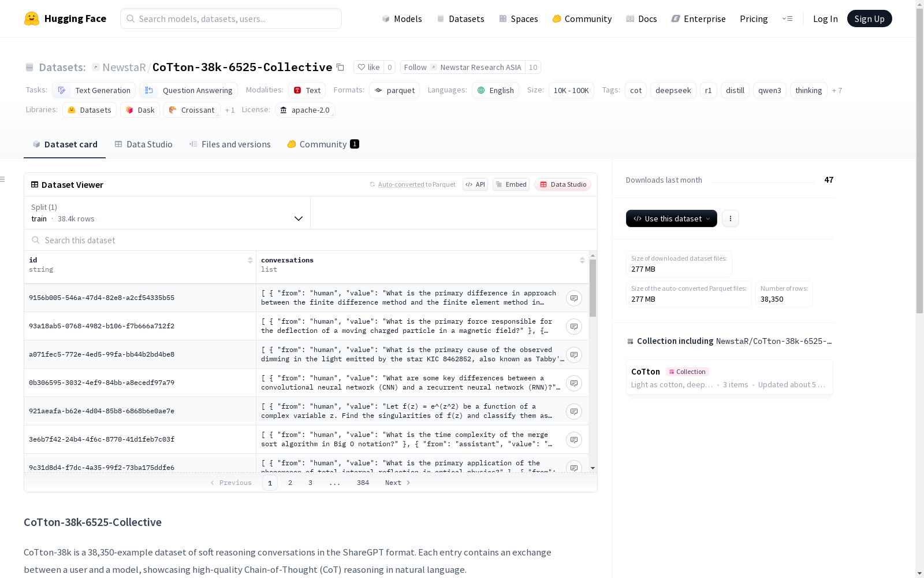This screenshot has height=578, width=924.
Task: Sort by the conversations column
Action: [x=582, y=260]
